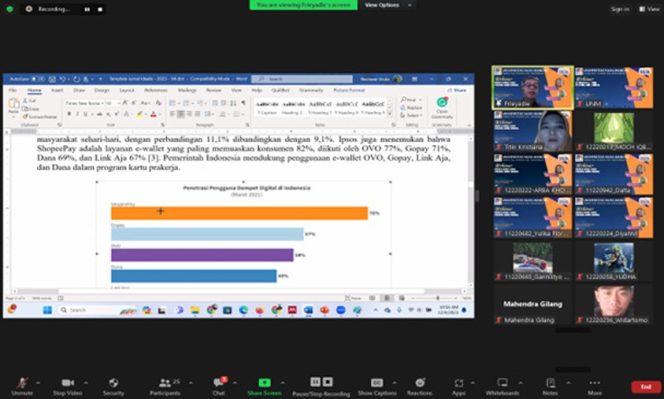The width and height of the screenshot is (664, 399).
Task: Click the Word title bar search box
Action: pos(302,79)
